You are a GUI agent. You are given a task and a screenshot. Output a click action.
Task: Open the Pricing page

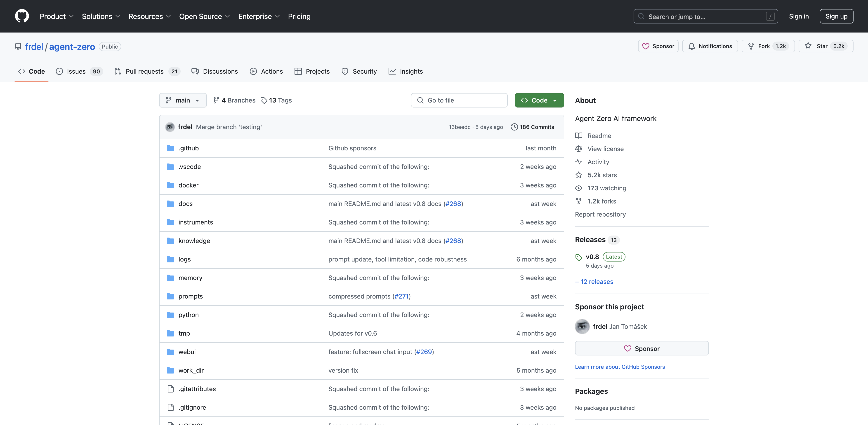[x=299, y=16]
